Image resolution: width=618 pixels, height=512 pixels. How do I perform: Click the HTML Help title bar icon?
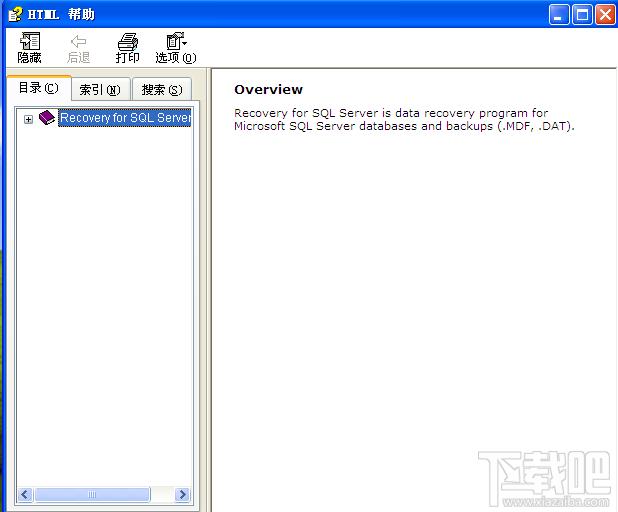tap(15, 14)
